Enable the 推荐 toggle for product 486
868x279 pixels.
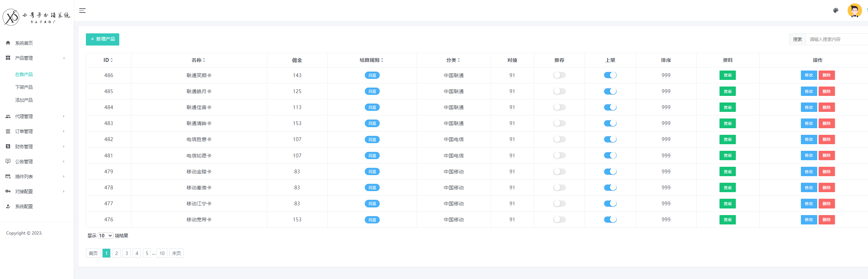(x=559, y=75)
